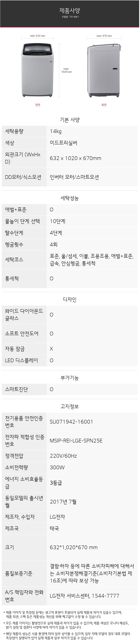The height and width of the screenshot is (644, 140).
Task: Click the safety certification number SU071942-16001
Action: (x=71, y=422)
